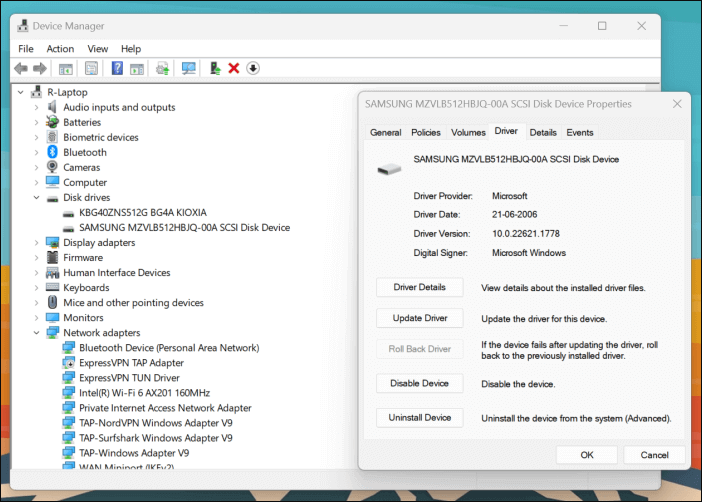
Task: Open the View menu
Action: 97,48
